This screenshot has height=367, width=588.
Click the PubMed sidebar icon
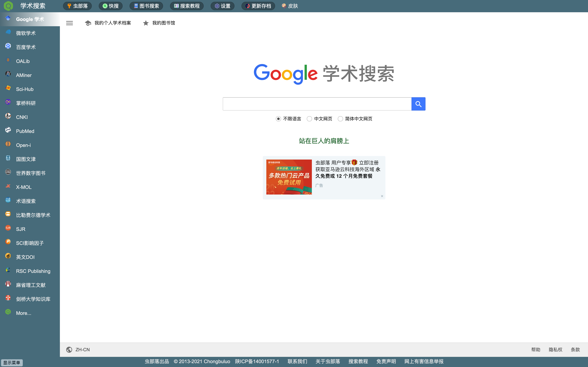click(8, 130)
